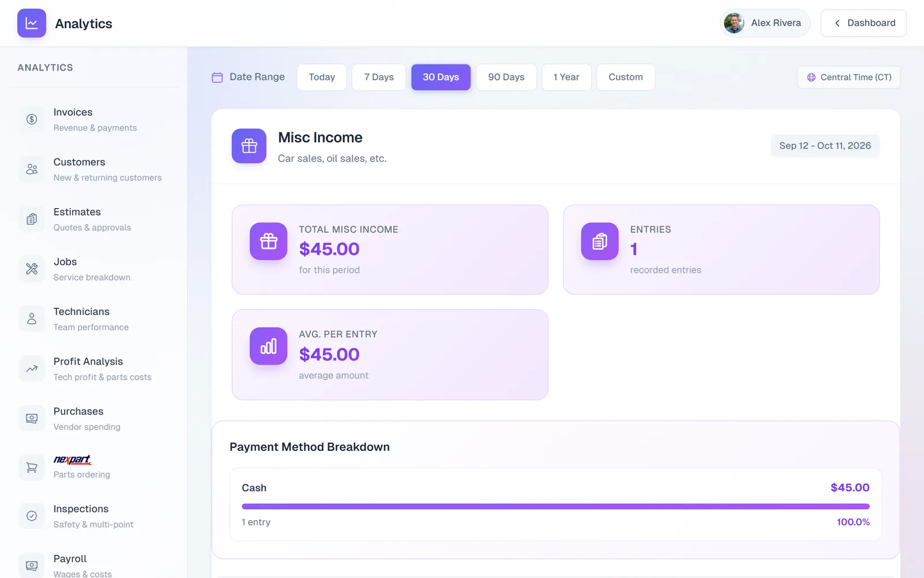Image resolution: width=924 pixels, height=578 pixels.
Task: Click the Inspections checkmark icon
Action: pyautogui.click(x=32, y=516)
